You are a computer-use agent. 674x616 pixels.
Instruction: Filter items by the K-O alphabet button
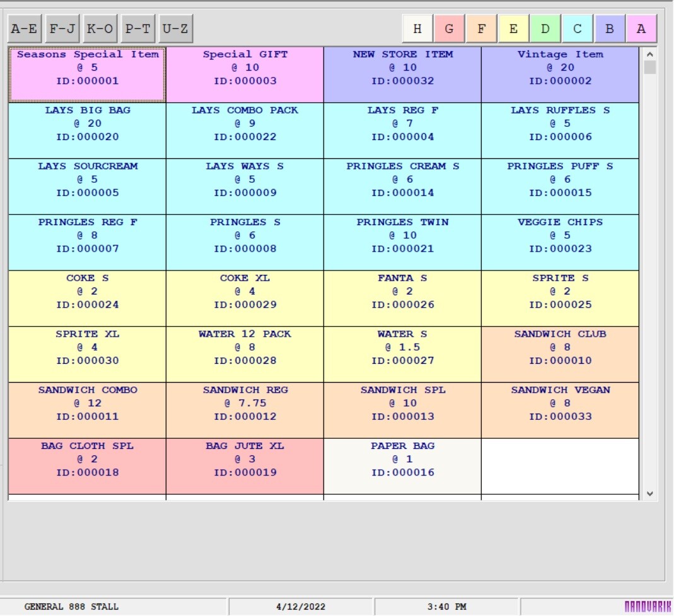click(x=100, y=29)
